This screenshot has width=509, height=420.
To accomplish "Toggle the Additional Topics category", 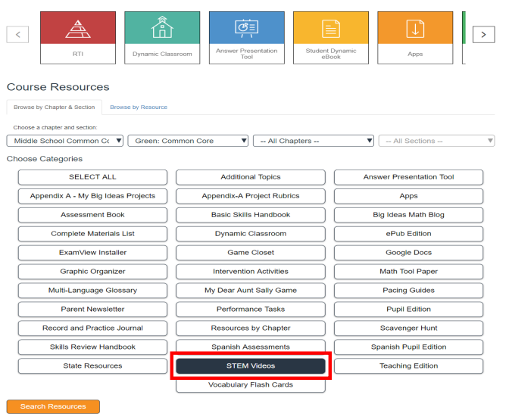I will 251,177.
